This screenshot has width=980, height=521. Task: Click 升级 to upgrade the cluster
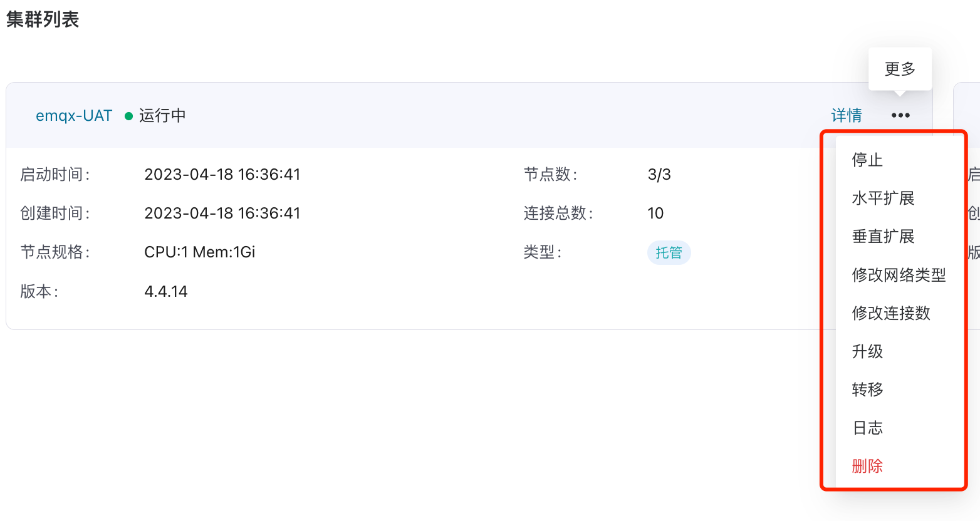867,351
